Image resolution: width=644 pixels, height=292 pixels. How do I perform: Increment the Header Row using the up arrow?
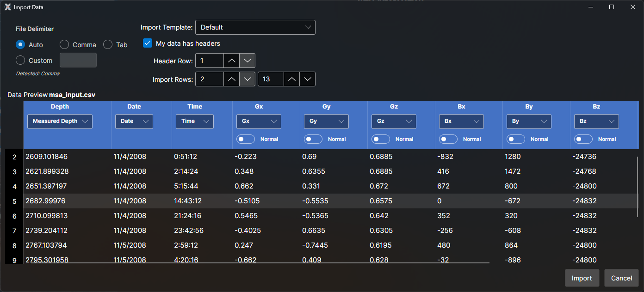click(x=231, y=60)
